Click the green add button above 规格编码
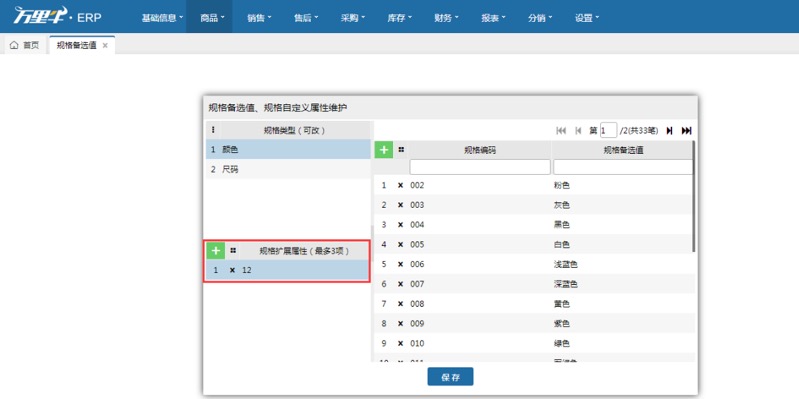 click(384, 150)
